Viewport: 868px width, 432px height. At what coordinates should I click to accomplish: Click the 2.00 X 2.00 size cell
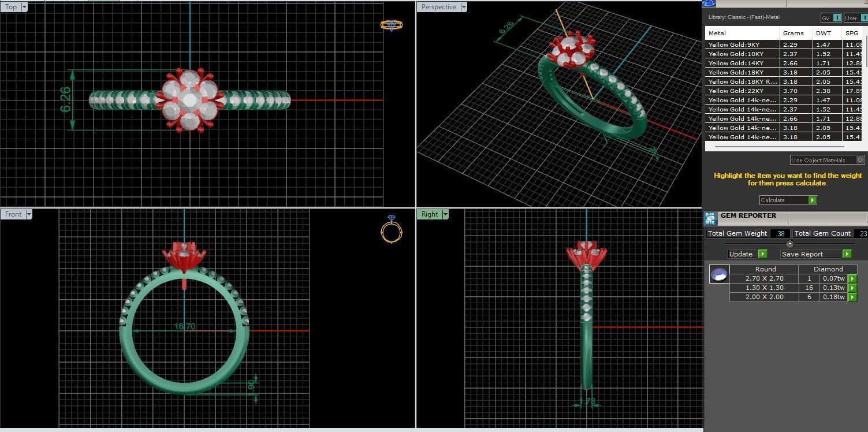[764, 297]
